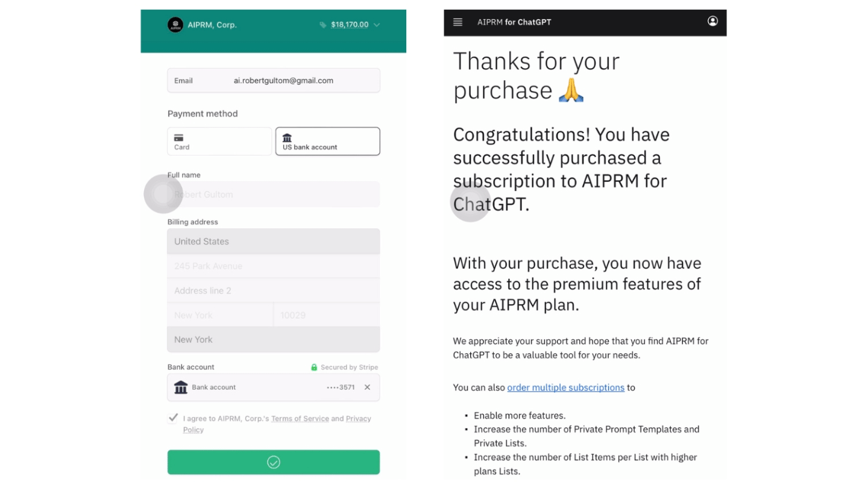Toggle the Terms of Service agreement checkbox

coord(173,418)
